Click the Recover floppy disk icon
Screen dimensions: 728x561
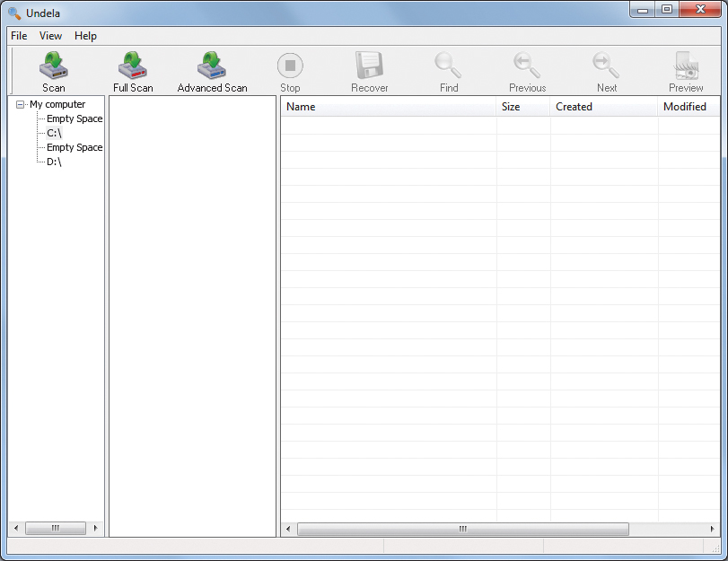(369, 66)
